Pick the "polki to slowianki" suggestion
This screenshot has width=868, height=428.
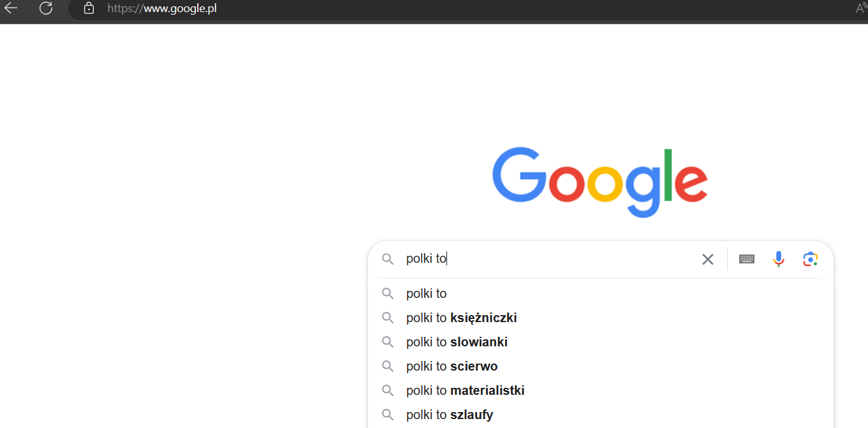[x=457, y=342]
